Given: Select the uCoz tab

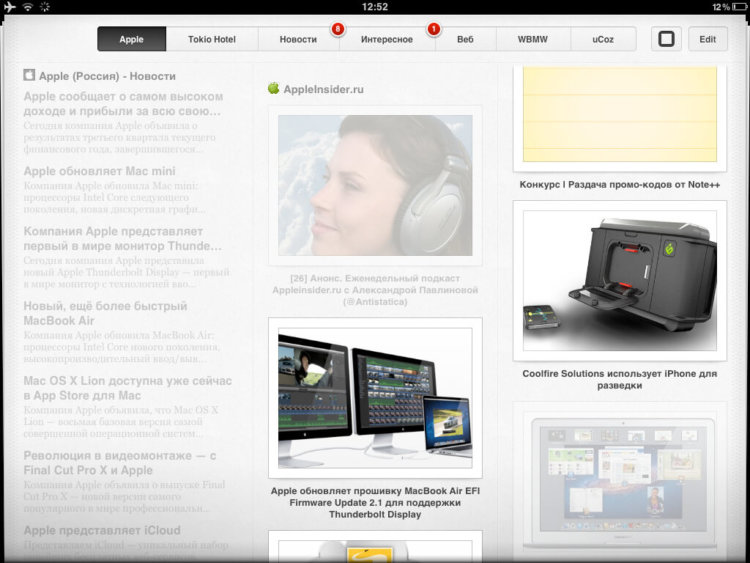Looking at the screenshot, I should tap(603, 39).
